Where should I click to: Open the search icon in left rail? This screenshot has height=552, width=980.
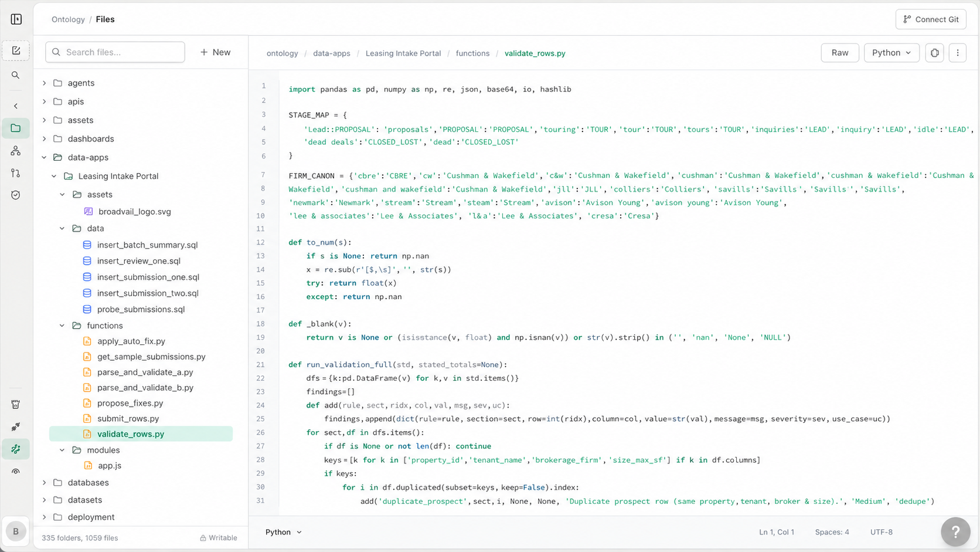16,75
